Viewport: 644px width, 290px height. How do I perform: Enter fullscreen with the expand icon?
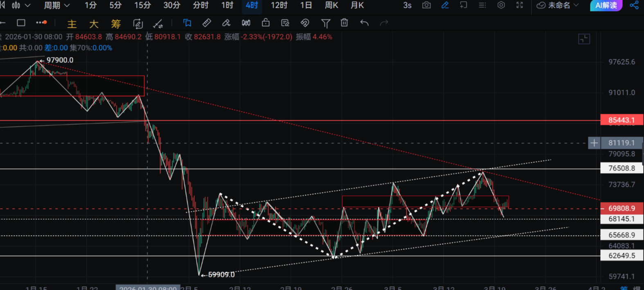coord(519,5)
